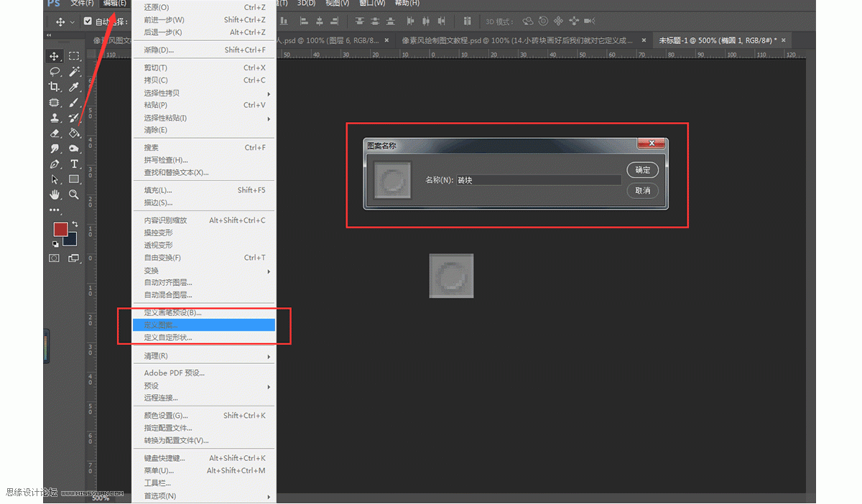Screen dimensions: 862x504
Task: Select the Lasso tool
Action: tap(55, 72)
